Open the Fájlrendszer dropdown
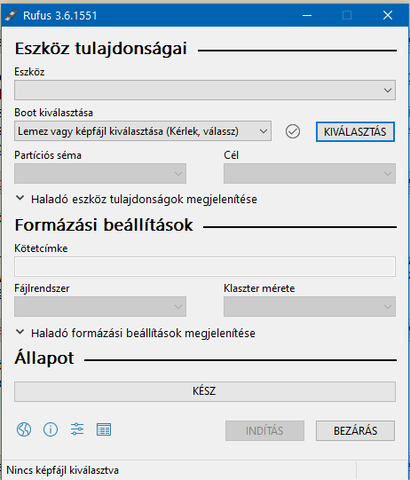 click(100, 306)
